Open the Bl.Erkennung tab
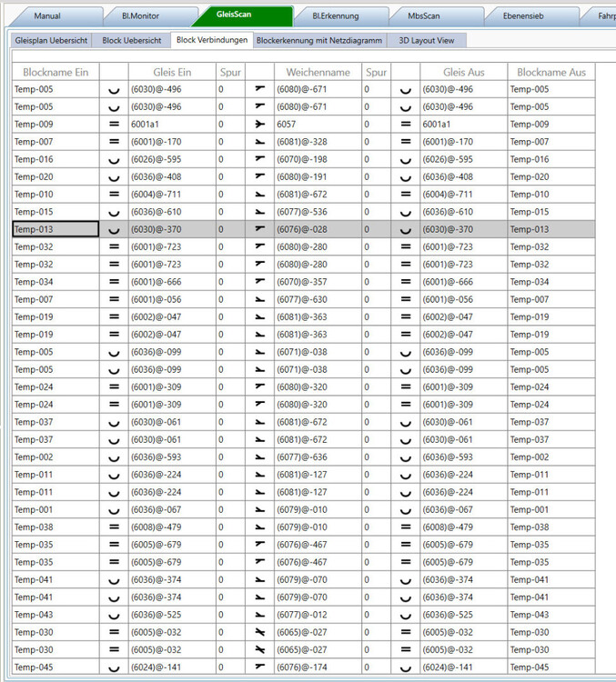616x682 pixels. pos(336,16)
